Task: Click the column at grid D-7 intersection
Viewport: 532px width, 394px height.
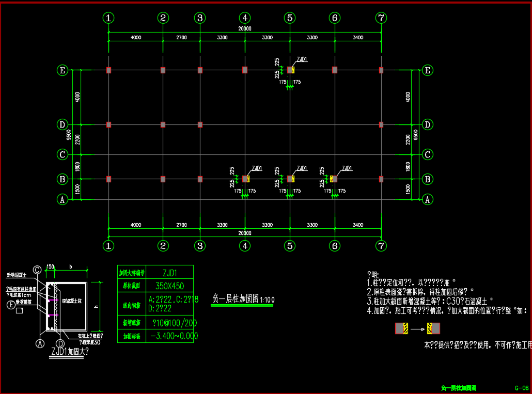Action: [x=381, y=124]
